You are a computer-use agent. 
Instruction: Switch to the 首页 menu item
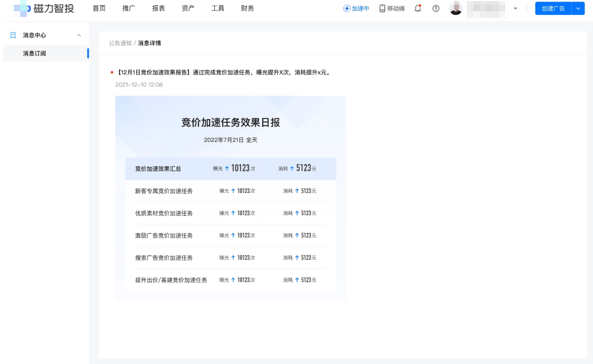point(99,9)
